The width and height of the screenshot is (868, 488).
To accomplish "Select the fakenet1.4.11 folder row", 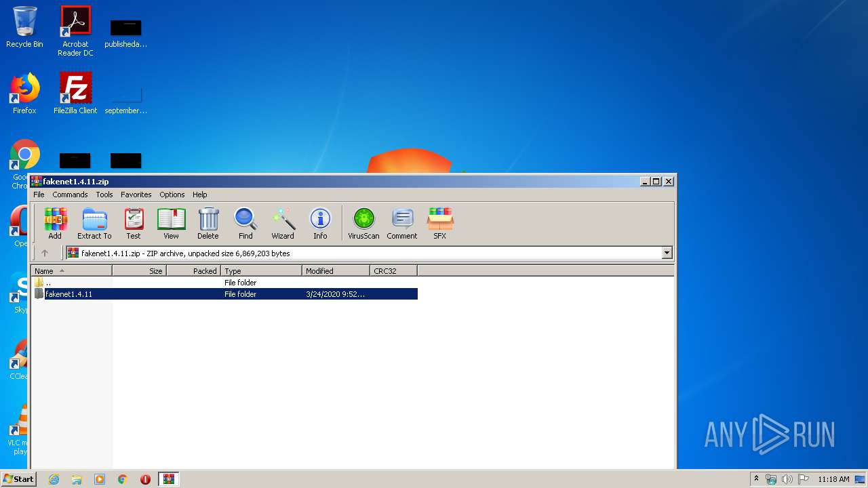I will coord(224,294).
